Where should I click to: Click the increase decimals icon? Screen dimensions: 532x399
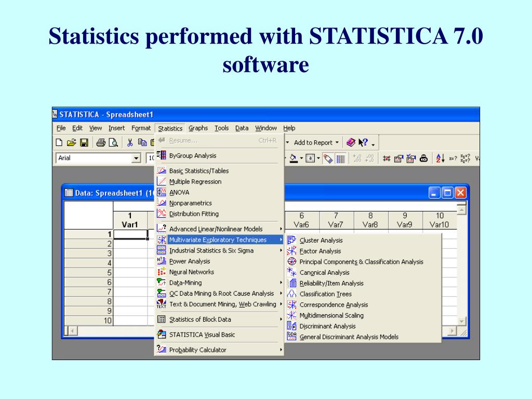click(x=357, y=158)
